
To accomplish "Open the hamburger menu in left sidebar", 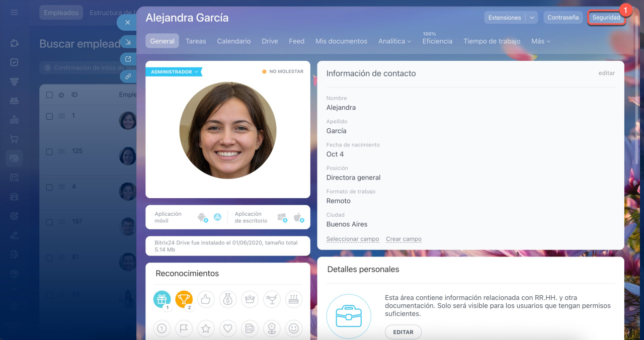I will click(x=14, y=13).
